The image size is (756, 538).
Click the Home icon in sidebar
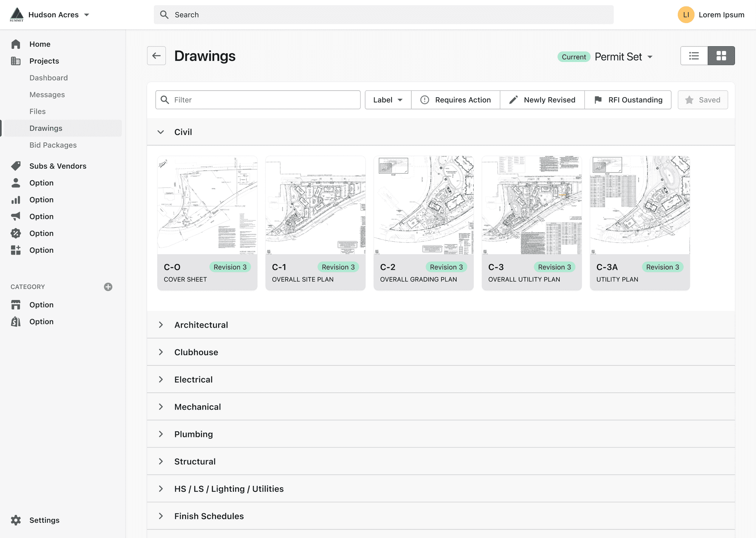[16, 44]
